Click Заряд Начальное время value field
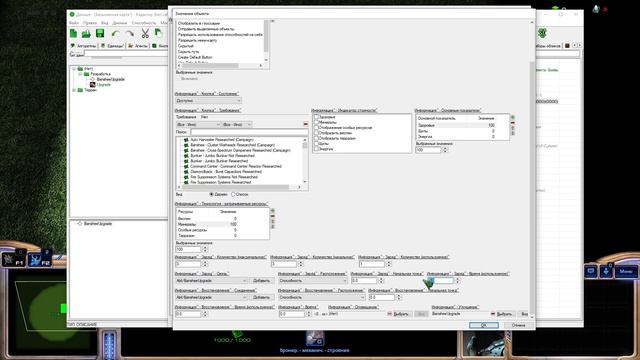The height and width of the screenshot is (360, 640). (364, 281)
